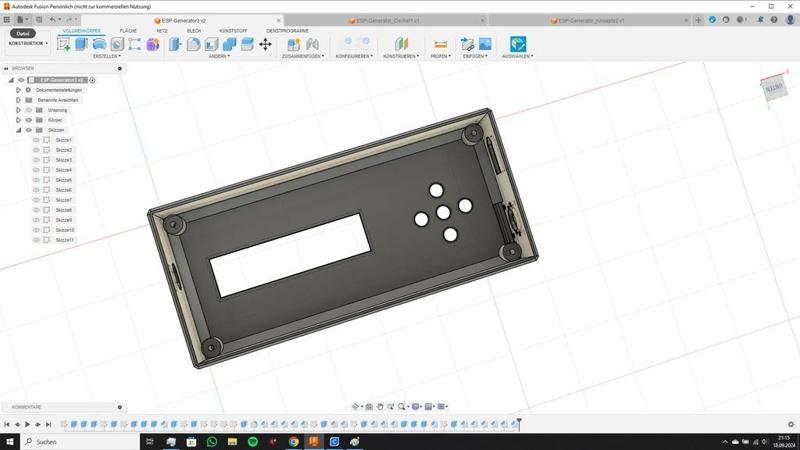Expand the Körper folder
800x450 pixels.
point(18,120)
